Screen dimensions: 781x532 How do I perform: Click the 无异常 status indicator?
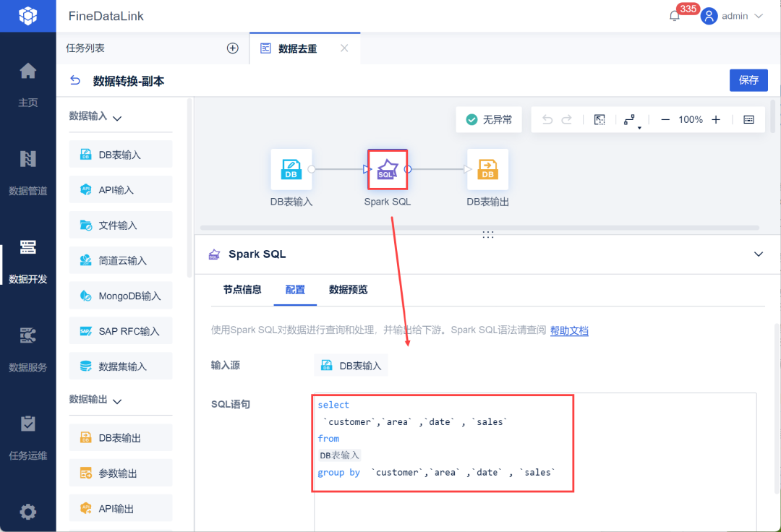(489, 119)
